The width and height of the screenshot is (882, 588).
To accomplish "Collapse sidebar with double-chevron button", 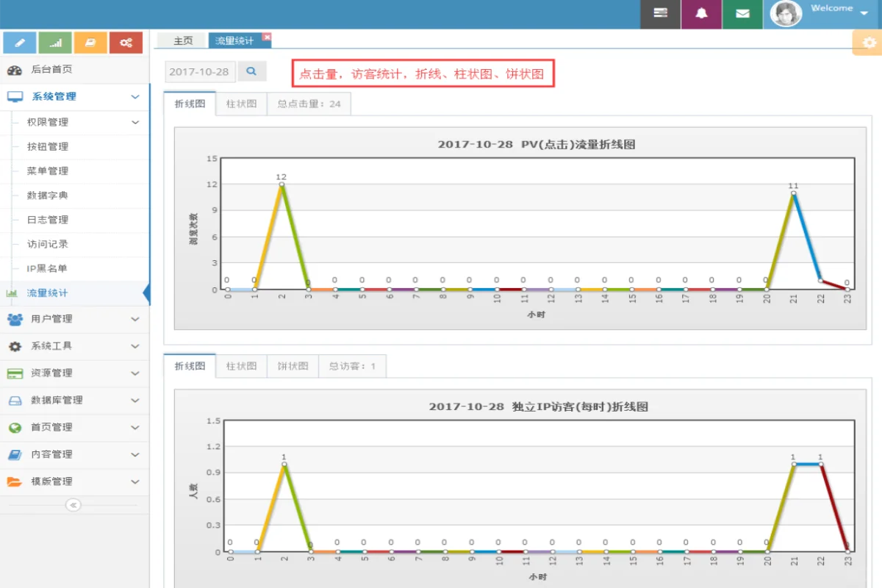I will pos(73,505).
